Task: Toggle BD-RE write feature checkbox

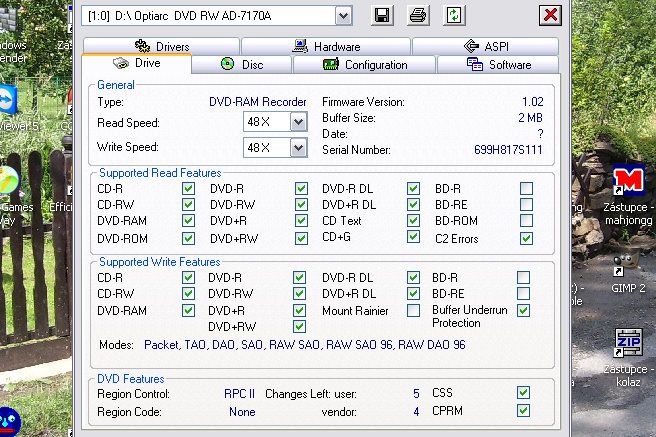Action: [523, 294]
